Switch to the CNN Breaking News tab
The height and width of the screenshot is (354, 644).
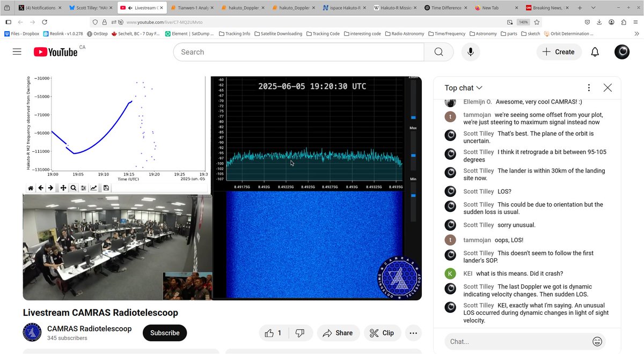click(546, 8)
